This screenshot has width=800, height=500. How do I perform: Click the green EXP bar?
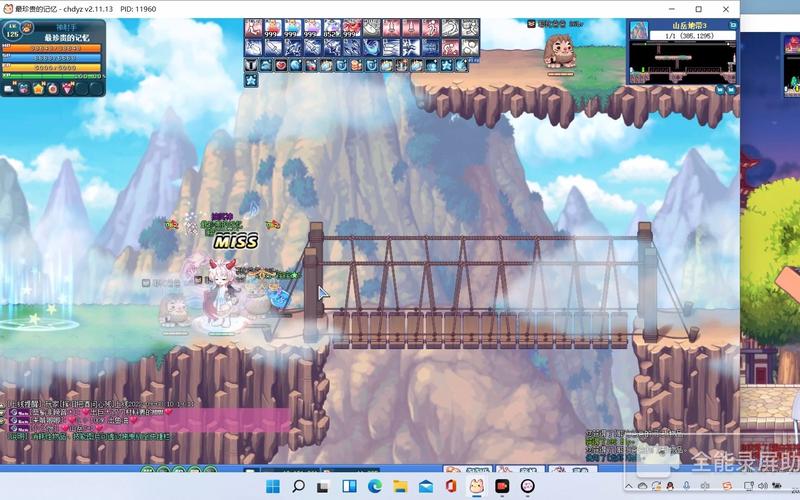pyautogui.click(x=52, y=76)
